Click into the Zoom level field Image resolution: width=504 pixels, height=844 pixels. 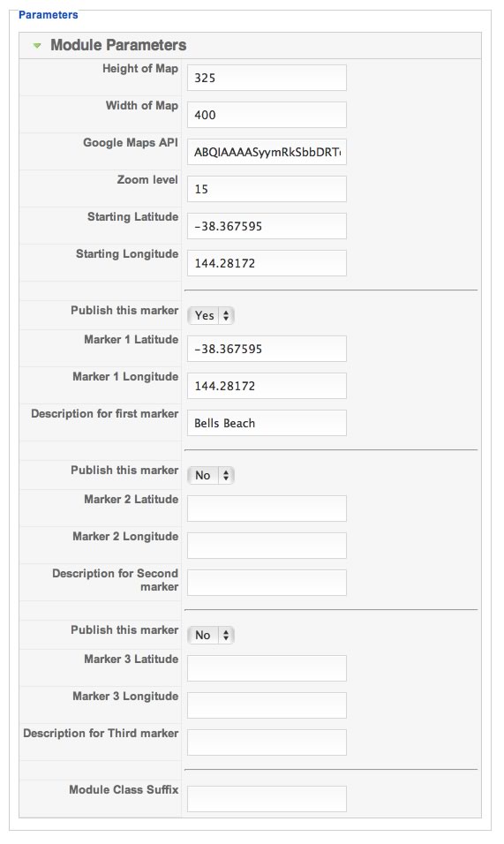[x=267, y=190]
